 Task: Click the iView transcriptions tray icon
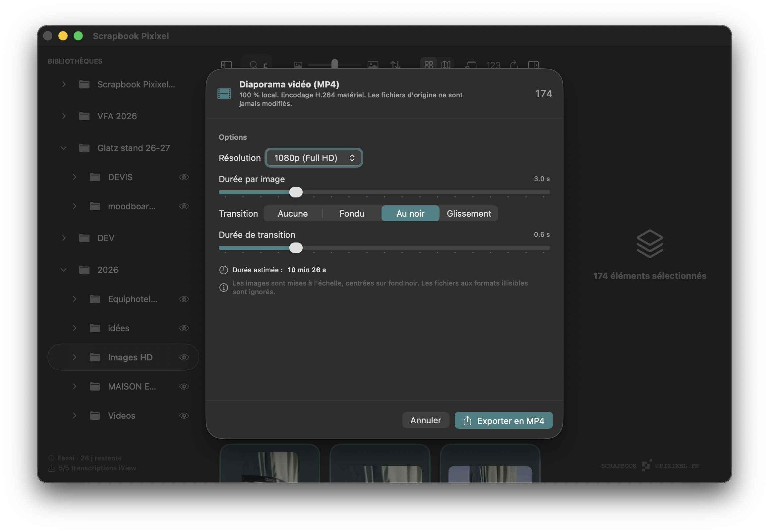[52, 468]
